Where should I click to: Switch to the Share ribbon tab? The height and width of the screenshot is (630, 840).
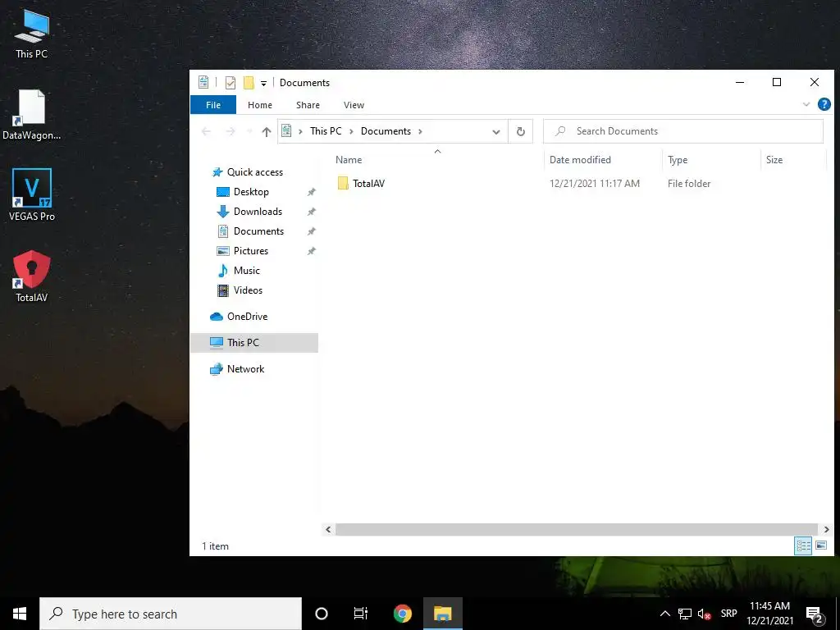coord(308,105)
